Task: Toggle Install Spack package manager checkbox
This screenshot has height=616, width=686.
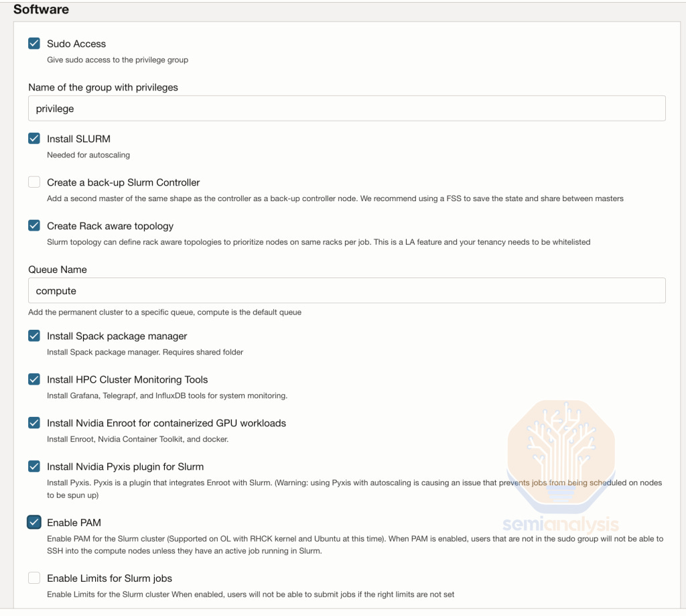Action: click(x=34, y=335)
